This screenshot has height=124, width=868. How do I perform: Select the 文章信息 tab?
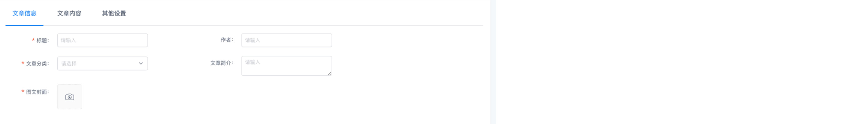24,13
